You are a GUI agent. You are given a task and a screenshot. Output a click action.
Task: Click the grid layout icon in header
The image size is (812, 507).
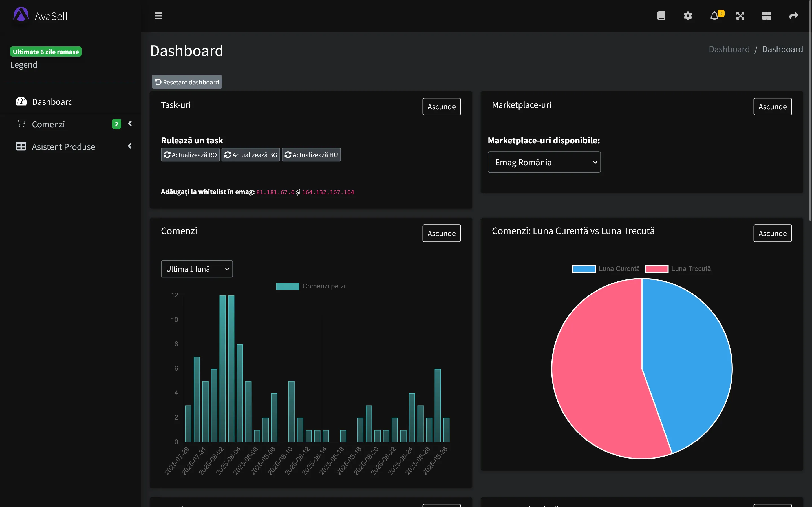point(767,16)
